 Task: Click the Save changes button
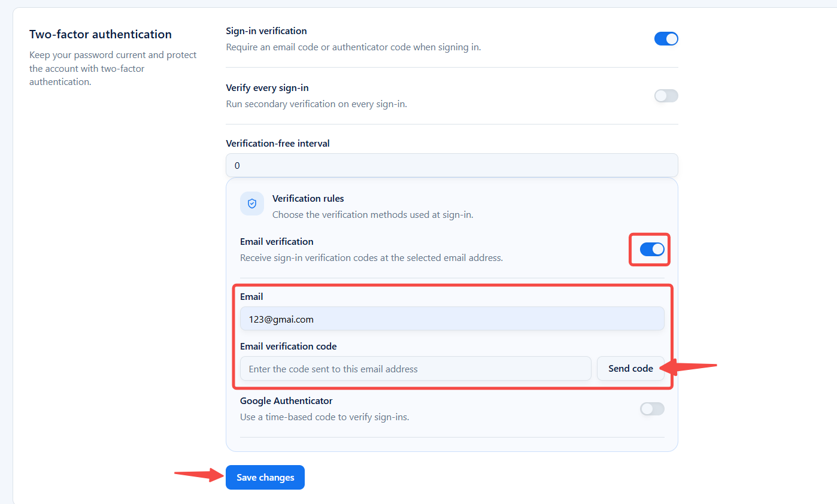(265, 478)
